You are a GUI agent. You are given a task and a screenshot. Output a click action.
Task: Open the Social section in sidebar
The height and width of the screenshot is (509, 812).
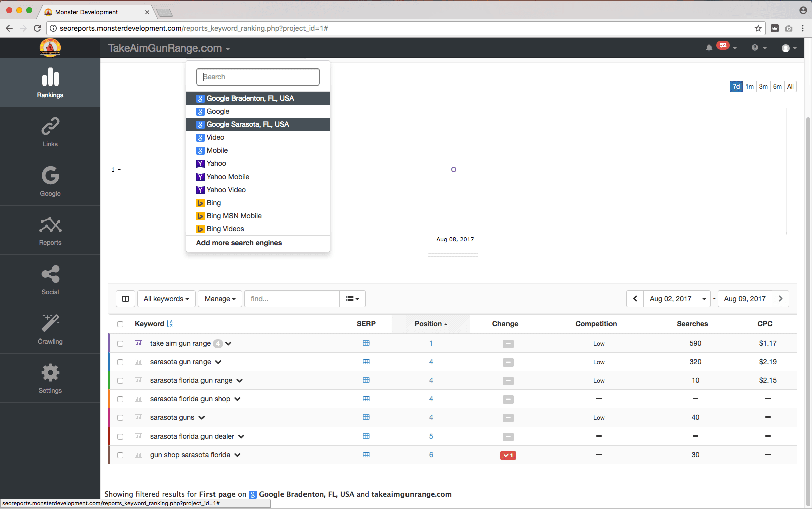point(50,280)
